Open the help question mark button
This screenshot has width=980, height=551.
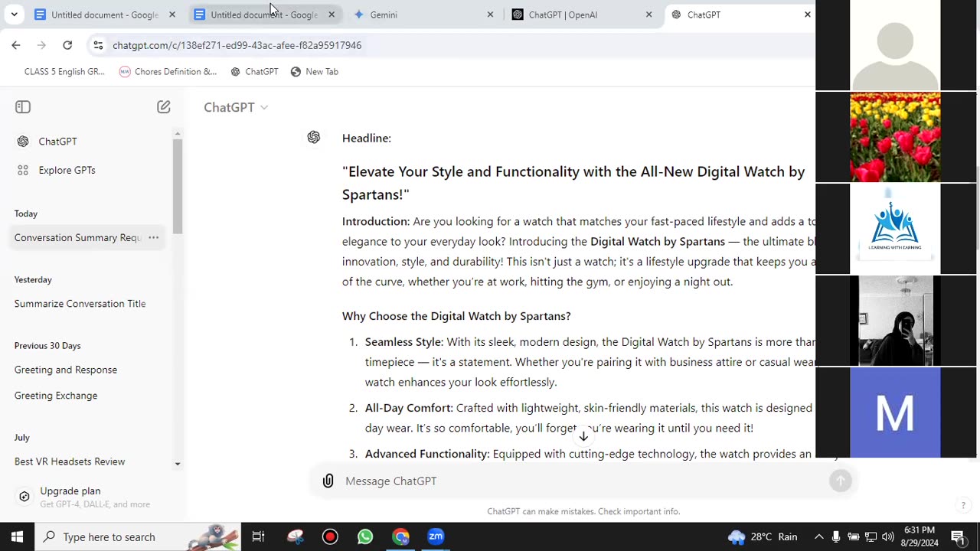click(x=963, y=505)
